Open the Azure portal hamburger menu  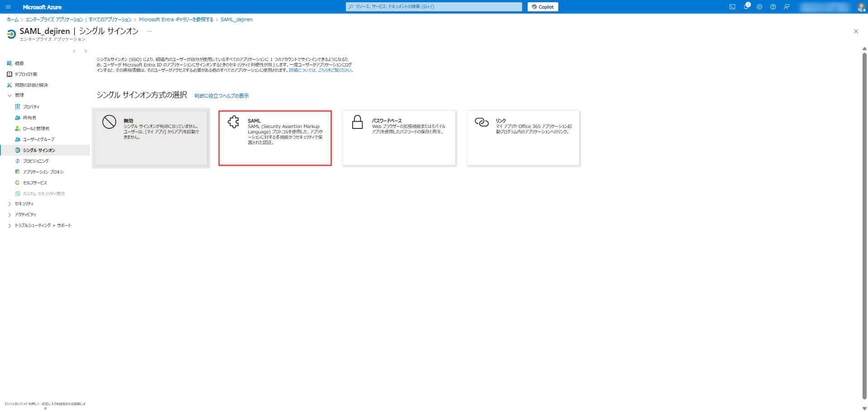tap(8, 7)
